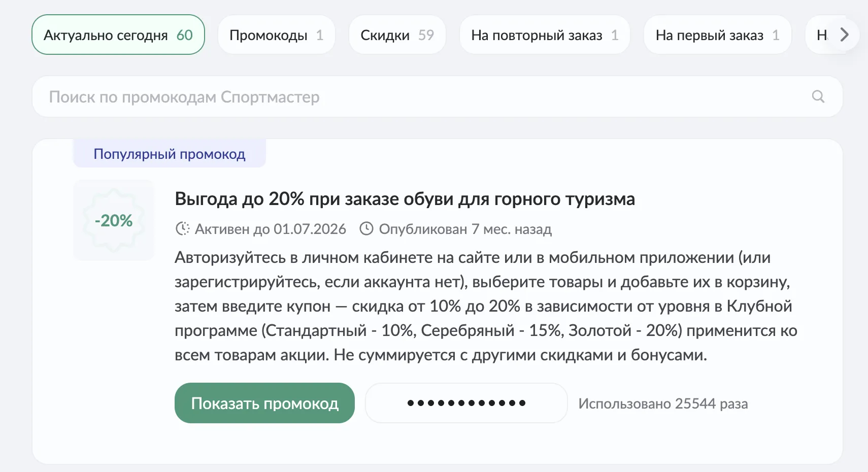Click the magnifying glass search icon
The width and height of the screenshot is (868, 472).
click(818, 96)
